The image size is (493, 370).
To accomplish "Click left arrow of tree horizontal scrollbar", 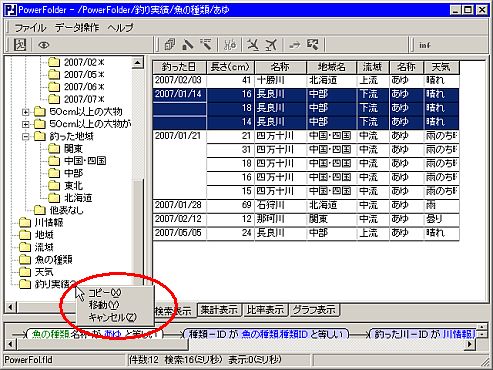I will click(10, 307).
